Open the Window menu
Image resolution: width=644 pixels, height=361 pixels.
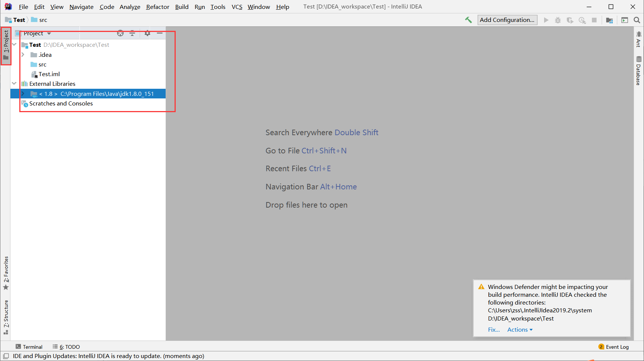(x=259, y=7)
